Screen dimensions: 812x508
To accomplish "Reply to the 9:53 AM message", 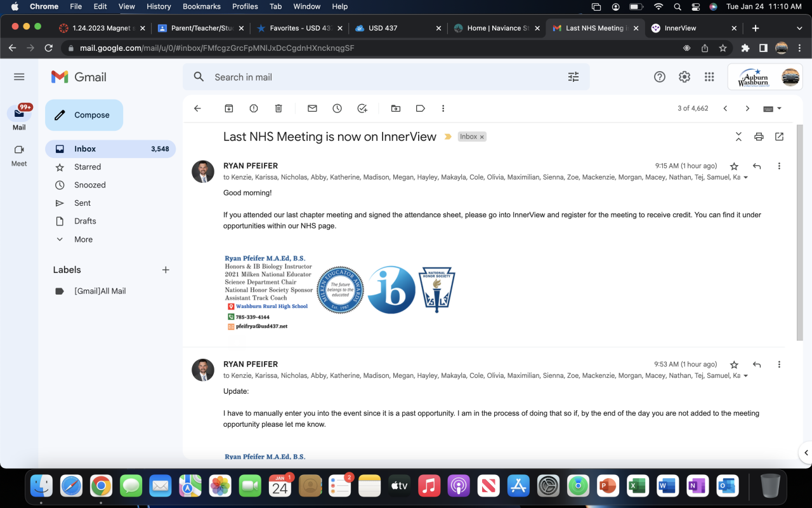I will 757,364.
